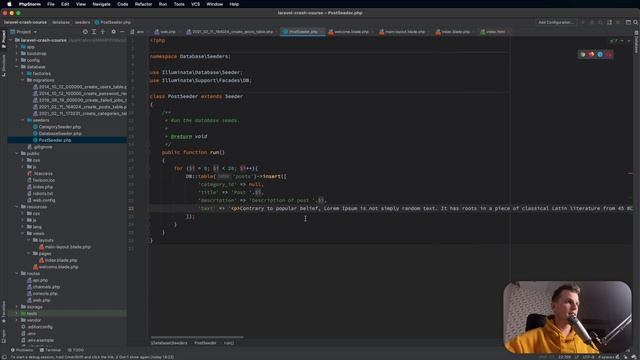Viewport: 640px width, 360px height.
Task: Click the red error stripe mark in editor
Action: 630,173
